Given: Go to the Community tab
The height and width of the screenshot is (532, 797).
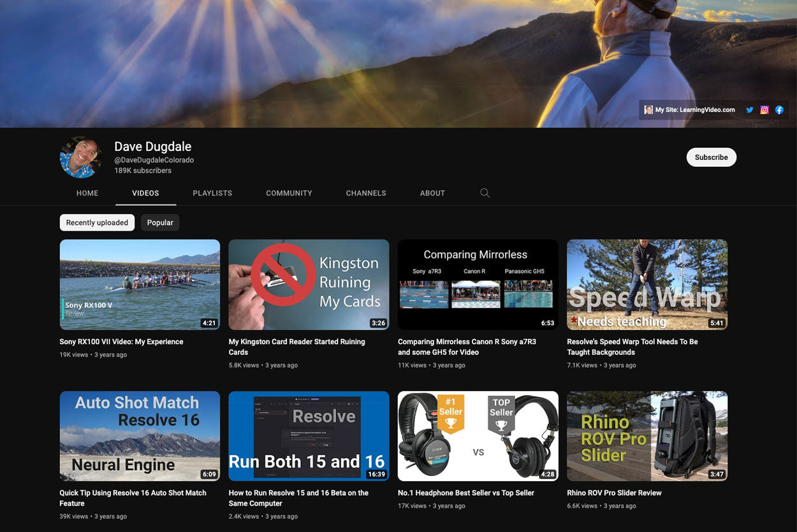Looking at the screenshot, I should tap(289, 193).
